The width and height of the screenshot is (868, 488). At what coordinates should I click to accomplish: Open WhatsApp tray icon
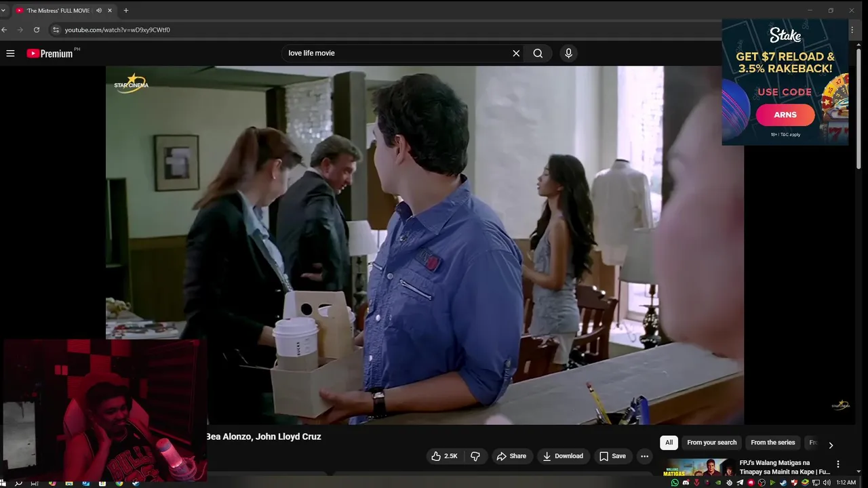(x=675, y=483)
